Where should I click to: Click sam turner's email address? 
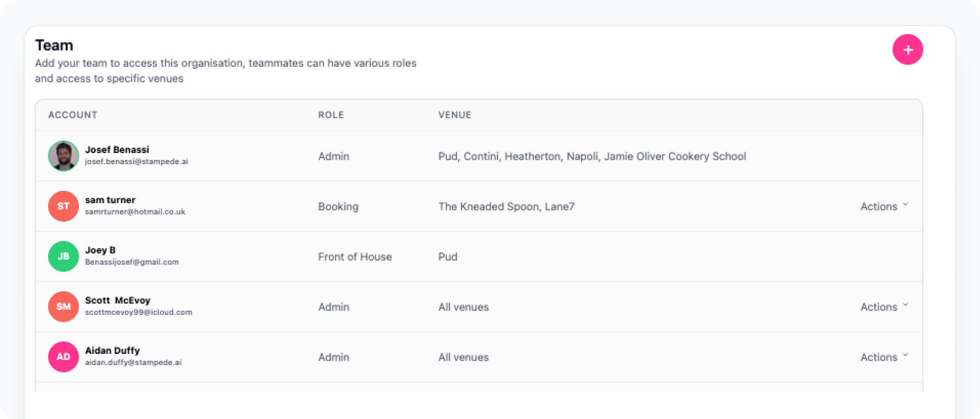point(135,212)
